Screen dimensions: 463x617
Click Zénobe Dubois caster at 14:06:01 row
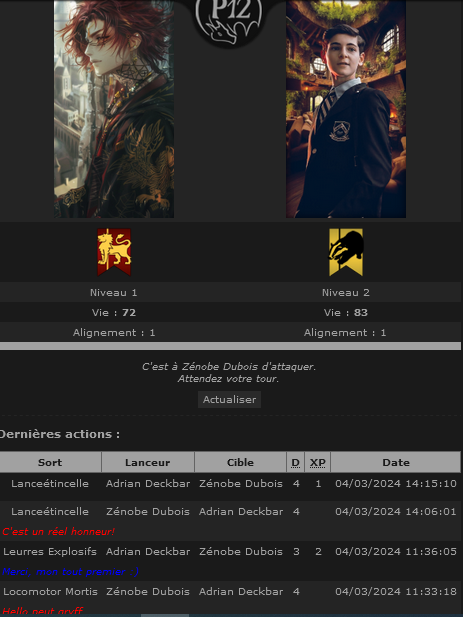click(x=148, y=511)
